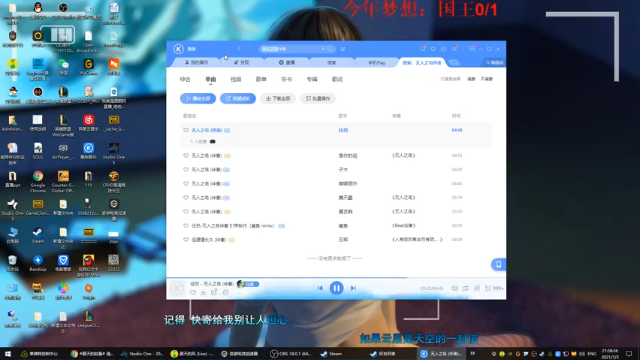Open the skin icon in KuGou title bar
Viewport: 640px width, 360px height.
(433, 49)
